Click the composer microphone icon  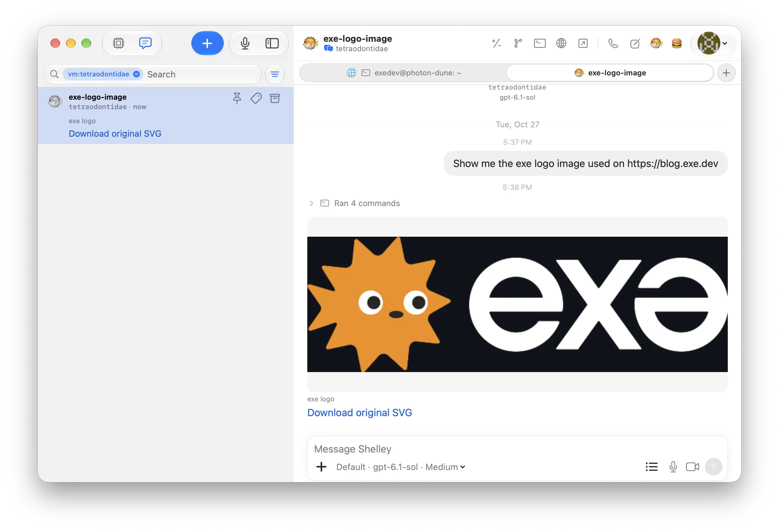click(x=673, y=467)
